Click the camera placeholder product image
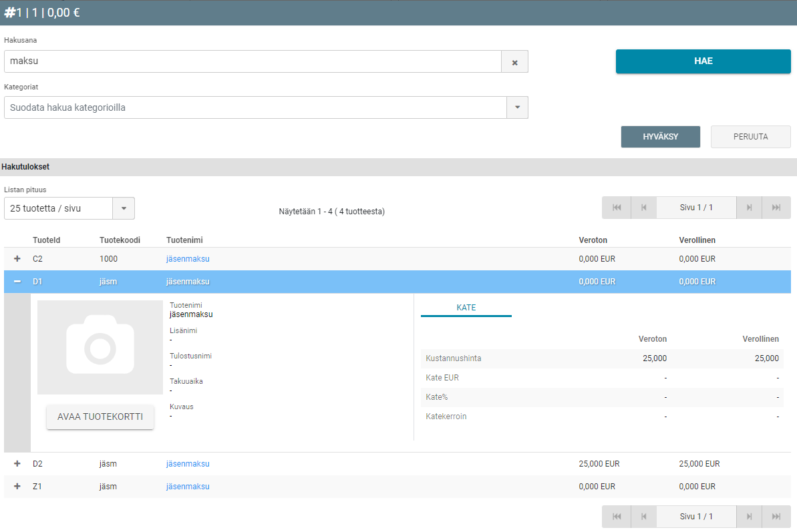The width and height of the screenshot is (797, 532). [100, 347]
